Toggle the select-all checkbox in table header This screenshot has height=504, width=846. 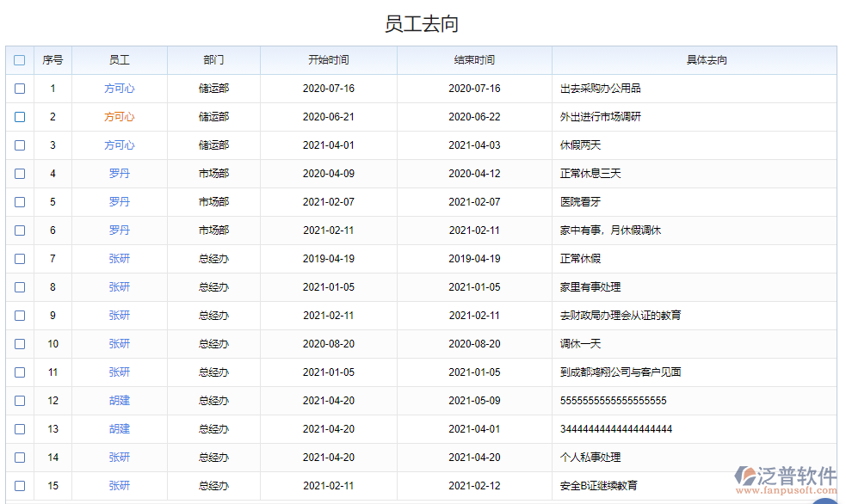coord(19,59)
